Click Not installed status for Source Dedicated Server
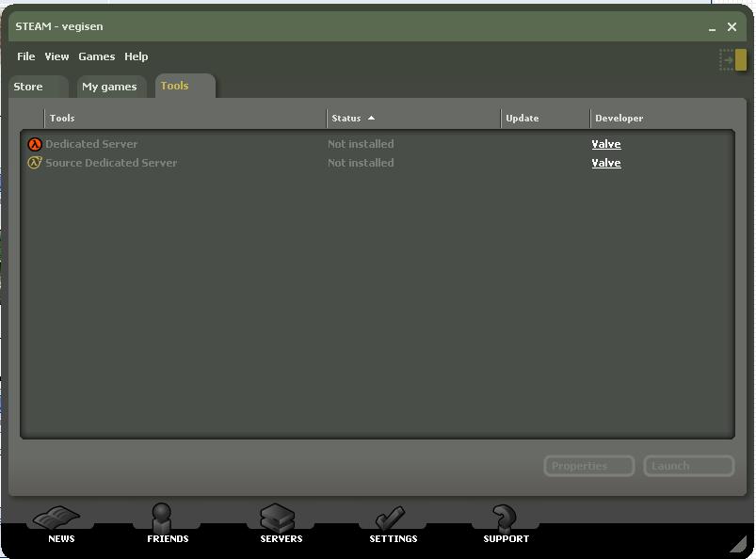 (x=361, y=163)
